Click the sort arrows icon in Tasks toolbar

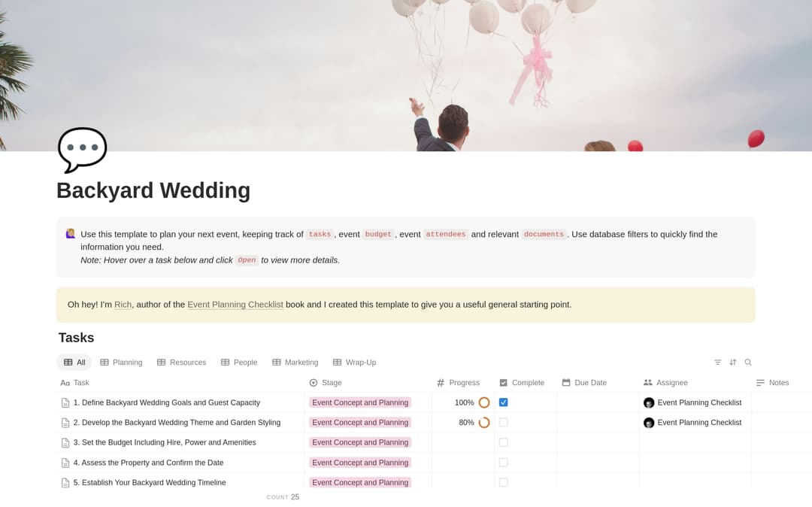733,363
